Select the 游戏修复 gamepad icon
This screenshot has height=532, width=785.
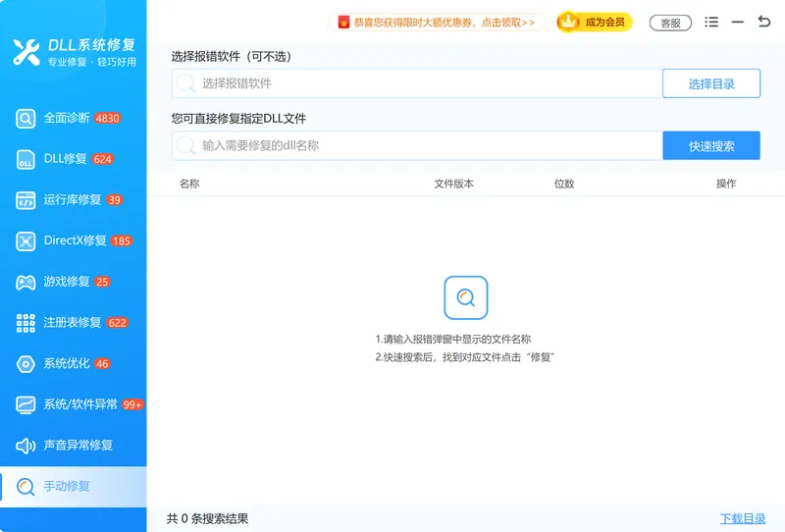pos(26,282)
